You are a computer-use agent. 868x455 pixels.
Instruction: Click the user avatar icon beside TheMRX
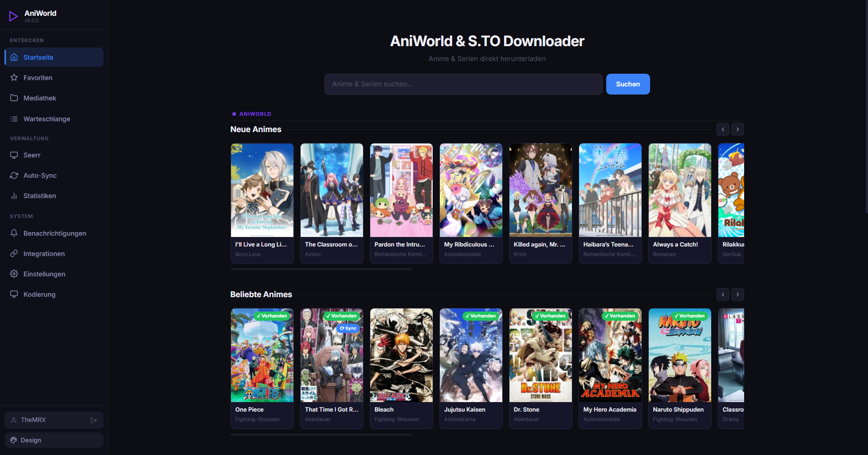click(x=14, y=420)
